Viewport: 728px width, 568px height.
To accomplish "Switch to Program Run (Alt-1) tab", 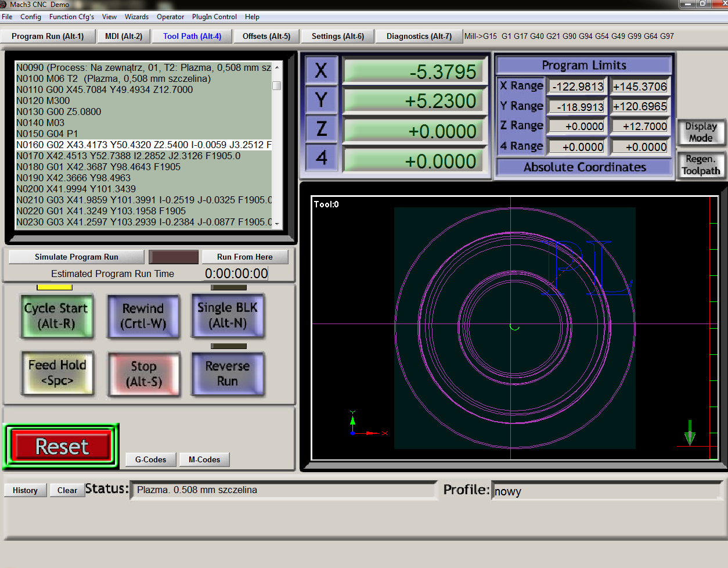I will pos(48,36).
